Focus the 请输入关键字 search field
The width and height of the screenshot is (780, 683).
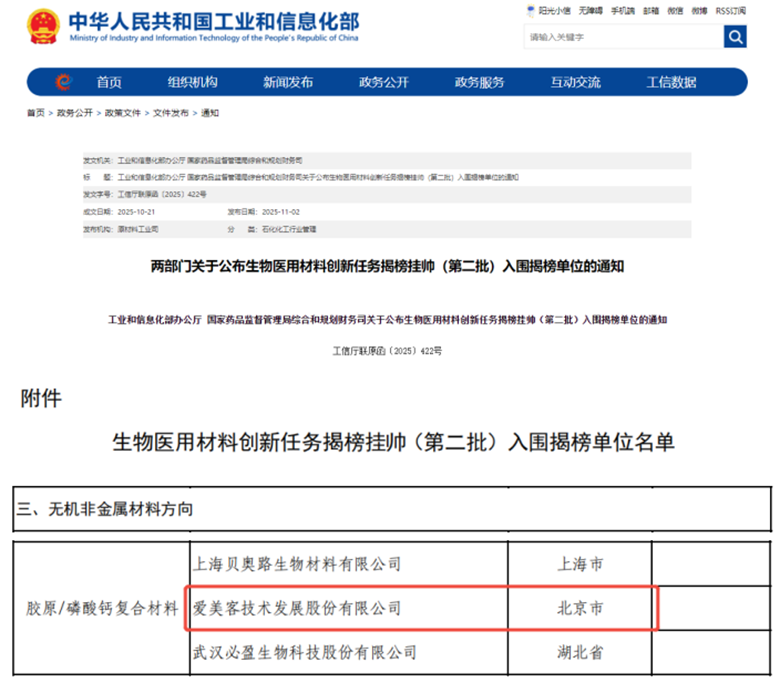tap(624, 37)
